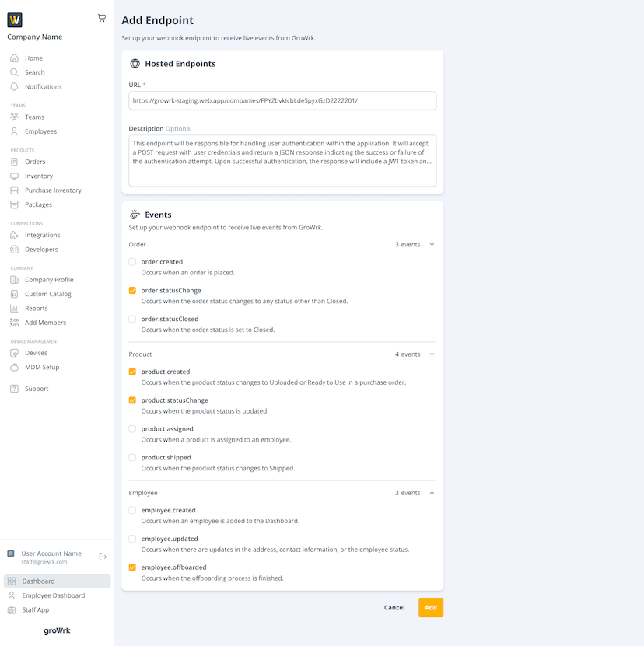
Task: Enable the order.created event checkbox
Action: 133,261
